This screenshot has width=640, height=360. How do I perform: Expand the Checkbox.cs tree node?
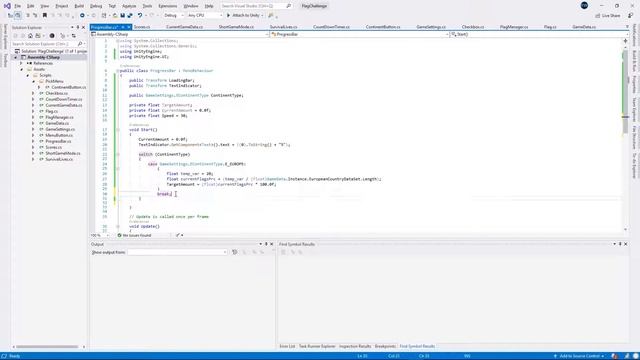pos(33,93)
